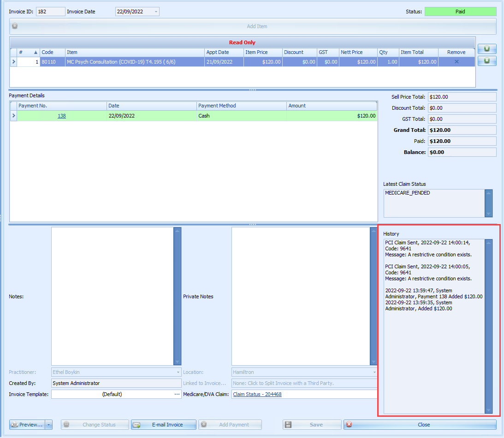504x438 pixels.
Task: Select the MC Psych Consultation item cell
Action: click(x=135, y=62)
